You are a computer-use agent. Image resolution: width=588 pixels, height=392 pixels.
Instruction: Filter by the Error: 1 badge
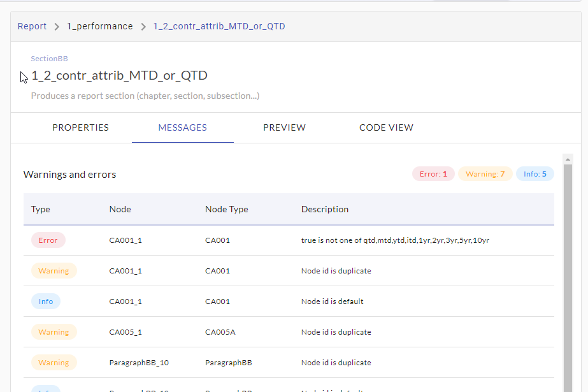point(433,174)
